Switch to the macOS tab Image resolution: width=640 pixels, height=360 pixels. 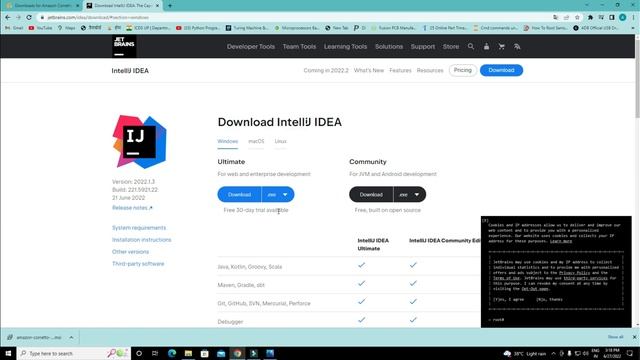click(256, 141)
